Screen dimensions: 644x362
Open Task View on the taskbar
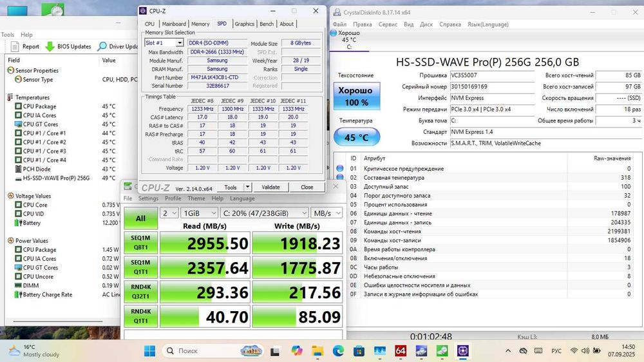coord(275,351)
